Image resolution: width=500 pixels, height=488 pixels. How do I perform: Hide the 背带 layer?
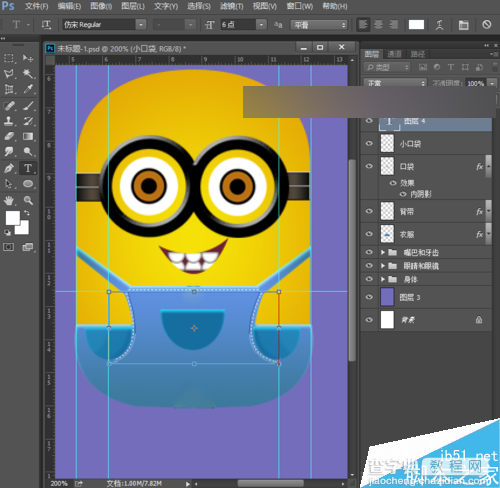(x=369, y=211)
